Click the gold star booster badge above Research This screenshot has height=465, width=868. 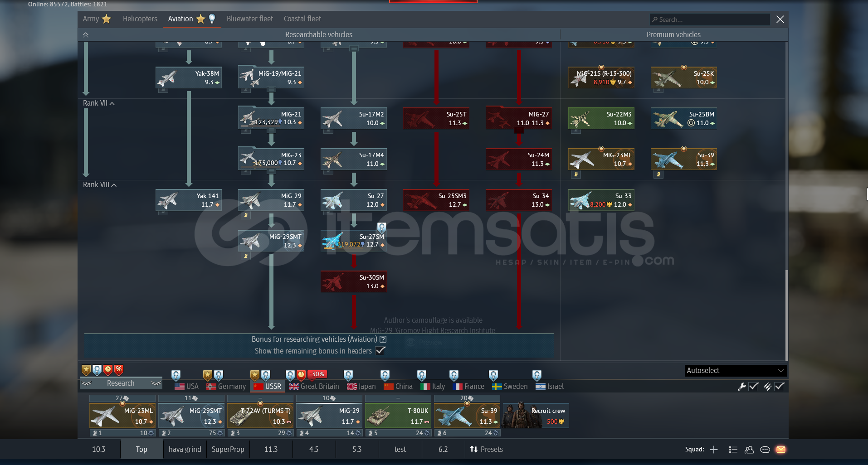[86, 370]
